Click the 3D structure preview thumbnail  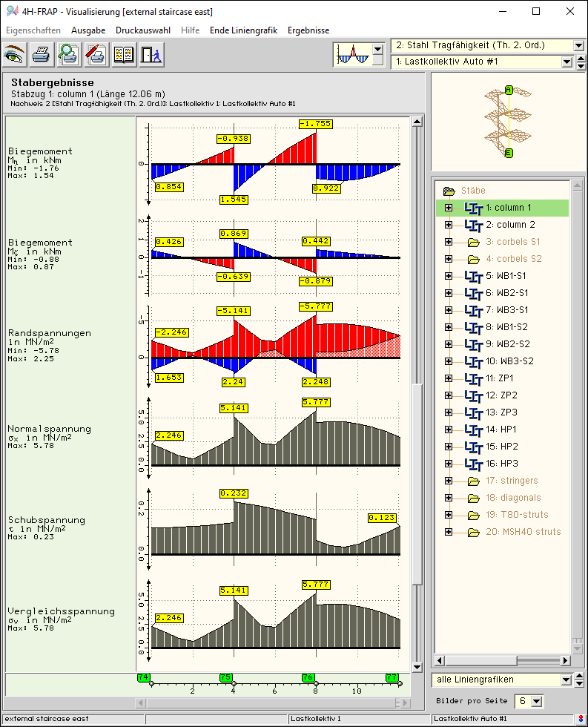click(x=508, y=120)
